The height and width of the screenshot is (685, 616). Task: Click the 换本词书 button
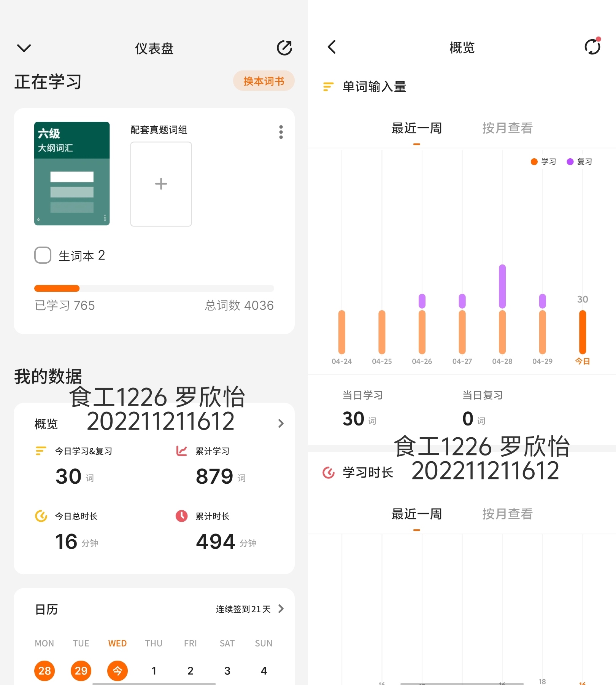pyautogui.click(x=264, y=81)
